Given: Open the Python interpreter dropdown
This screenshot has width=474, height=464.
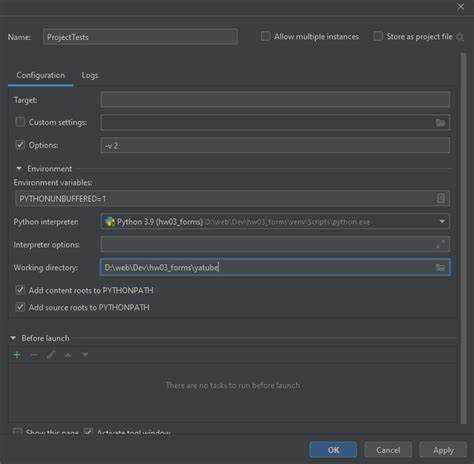Looking at the screenshot, I should (x=442, y=222).
